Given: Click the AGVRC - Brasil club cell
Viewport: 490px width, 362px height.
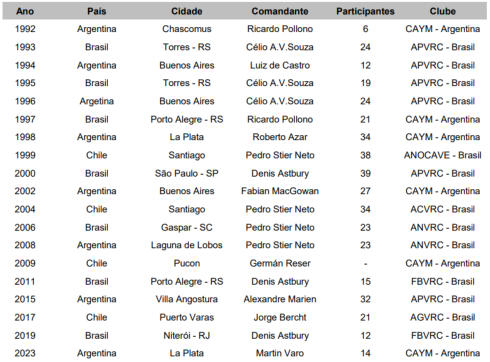Looking at the screenshot, I should 443,317.
